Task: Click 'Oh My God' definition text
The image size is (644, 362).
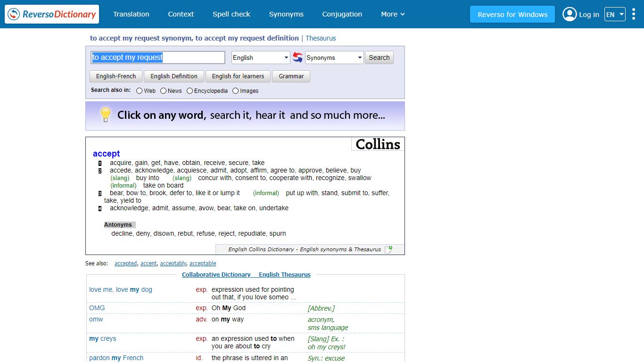Action: click(229, 308)
